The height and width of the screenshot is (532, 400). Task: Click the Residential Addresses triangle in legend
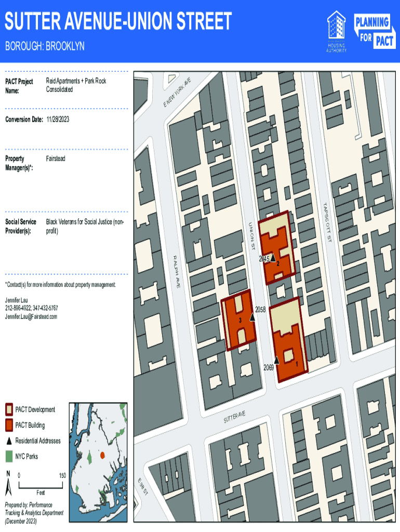(9, 441)
